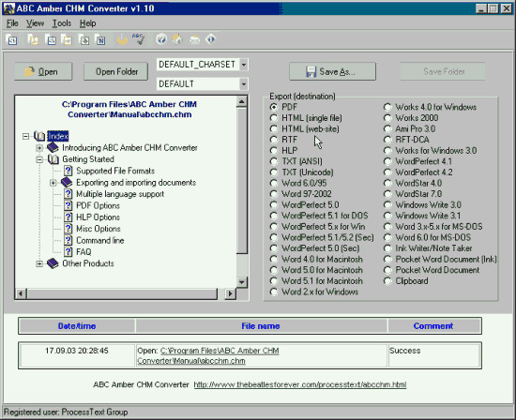Select the Command line tree item

click(100, 240)
